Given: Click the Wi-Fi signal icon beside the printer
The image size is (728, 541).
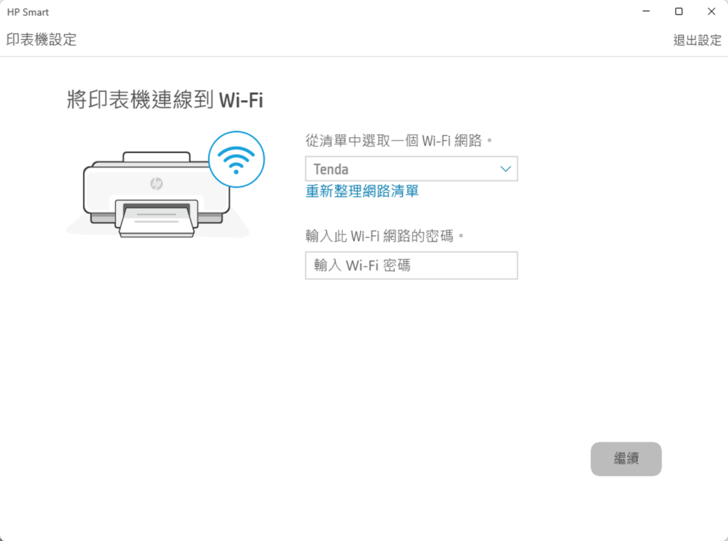Looking at the screenshot, I should tap(236, 160).
